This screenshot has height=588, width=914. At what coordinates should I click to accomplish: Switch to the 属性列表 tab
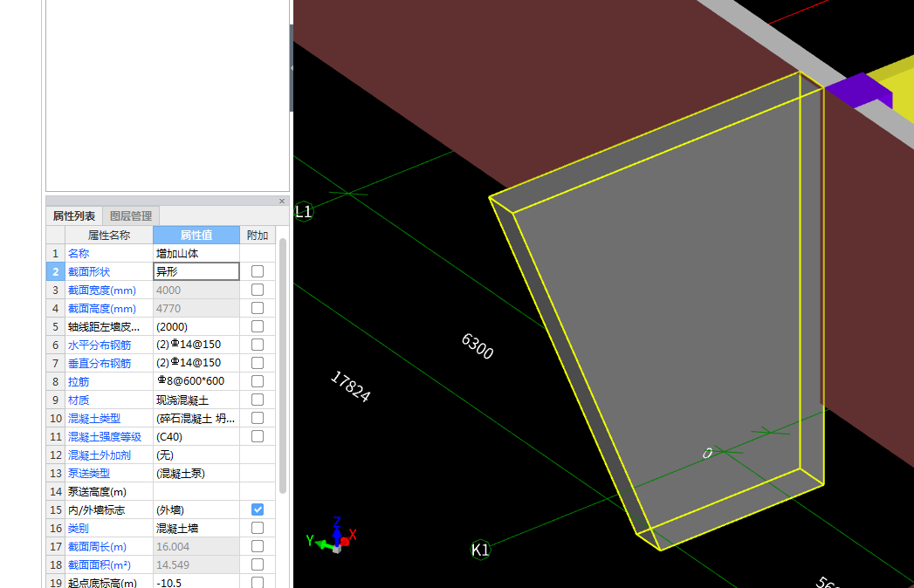point(74,216)
